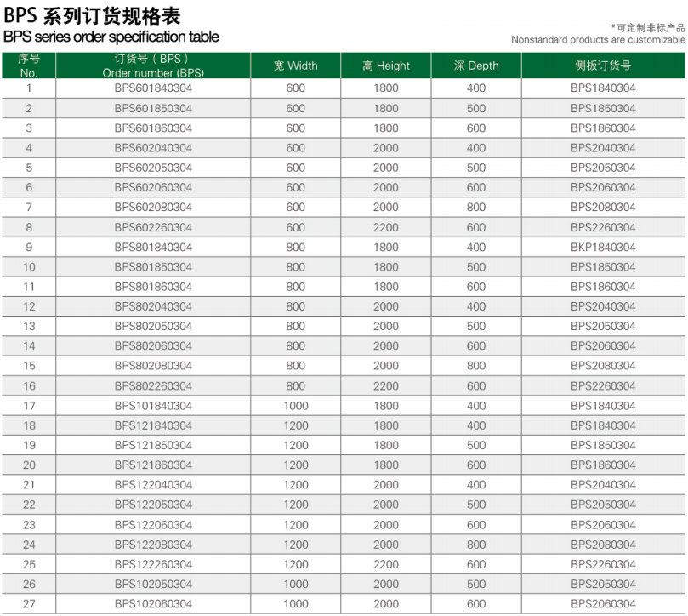
Task: Select order number BPS802050304
Action: click(153, 326)
